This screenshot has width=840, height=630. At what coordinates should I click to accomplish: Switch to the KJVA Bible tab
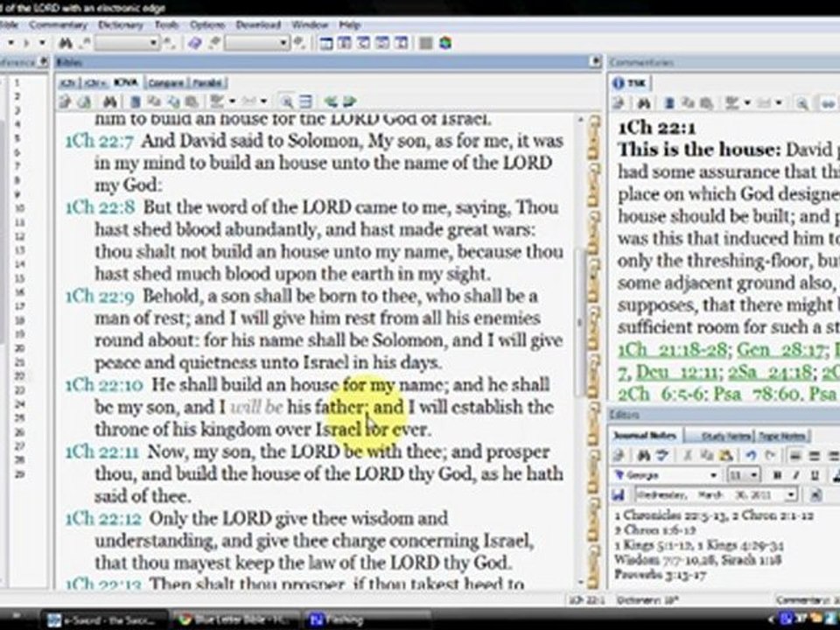126,82
